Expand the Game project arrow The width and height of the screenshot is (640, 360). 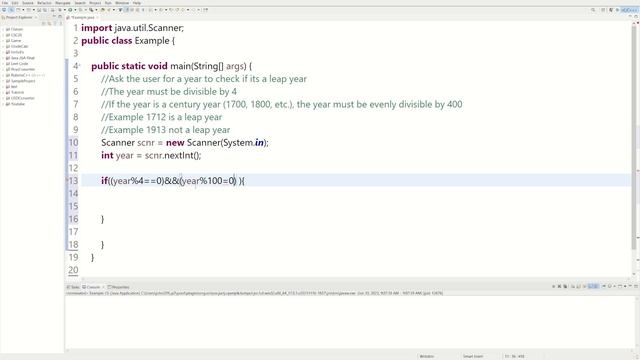[x=3, y=41]
